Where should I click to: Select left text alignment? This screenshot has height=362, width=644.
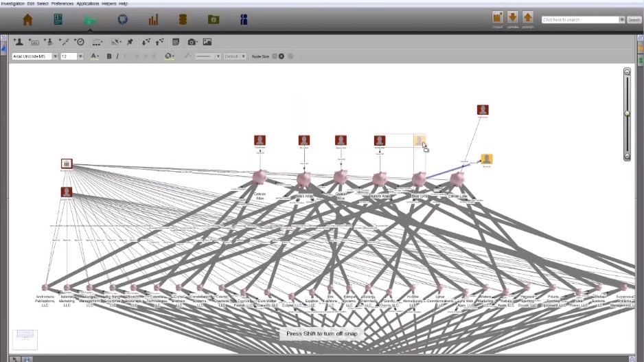click(137, 56)
